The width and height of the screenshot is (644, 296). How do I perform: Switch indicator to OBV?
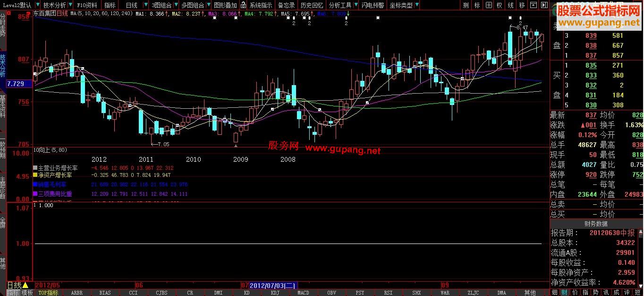click(x=331, y=293)
